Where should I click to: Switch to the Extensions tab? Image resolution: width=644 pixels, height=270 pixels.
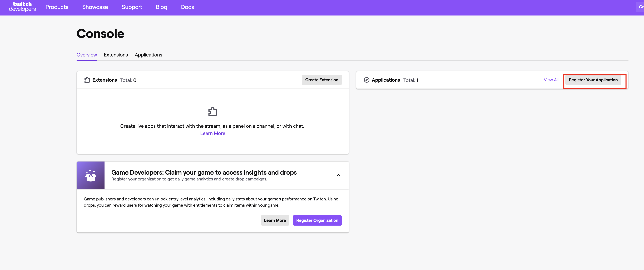(116, 55)
